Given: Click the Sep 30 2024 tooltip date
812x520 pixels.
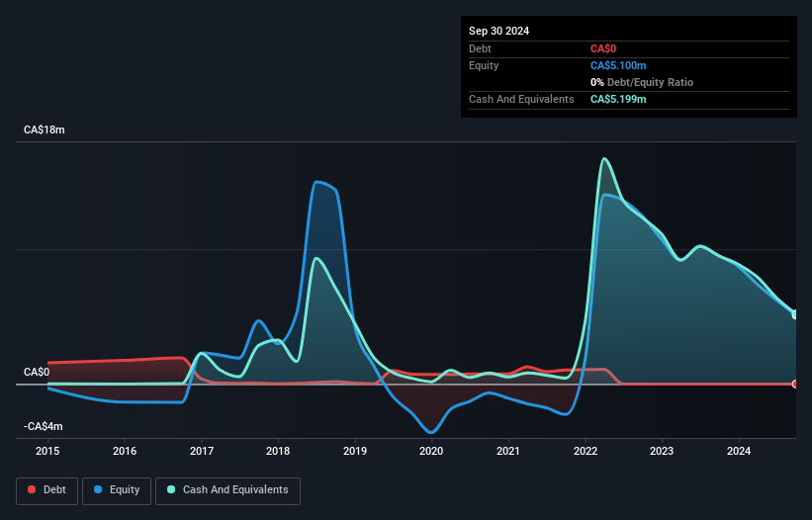Looking at the screenshot, I should 498,31.
